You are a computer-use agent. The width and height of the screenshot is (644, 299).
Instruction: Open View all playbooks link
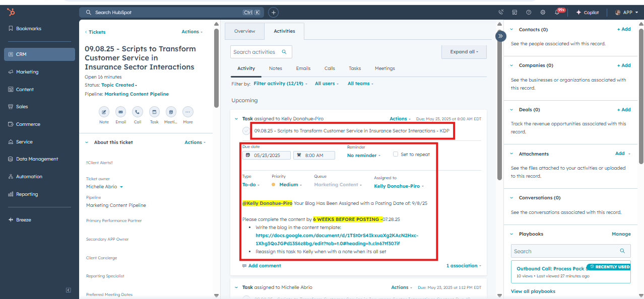tap(533, 291)
